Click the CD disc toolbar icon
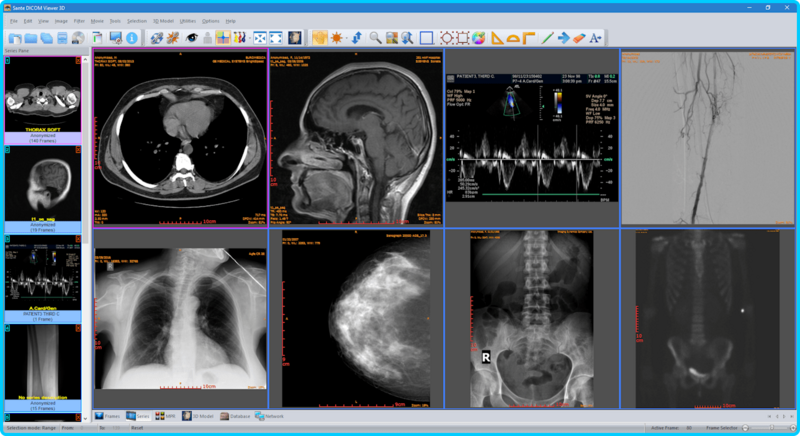This screenshot has height=436, width=800. coord(78,38)
